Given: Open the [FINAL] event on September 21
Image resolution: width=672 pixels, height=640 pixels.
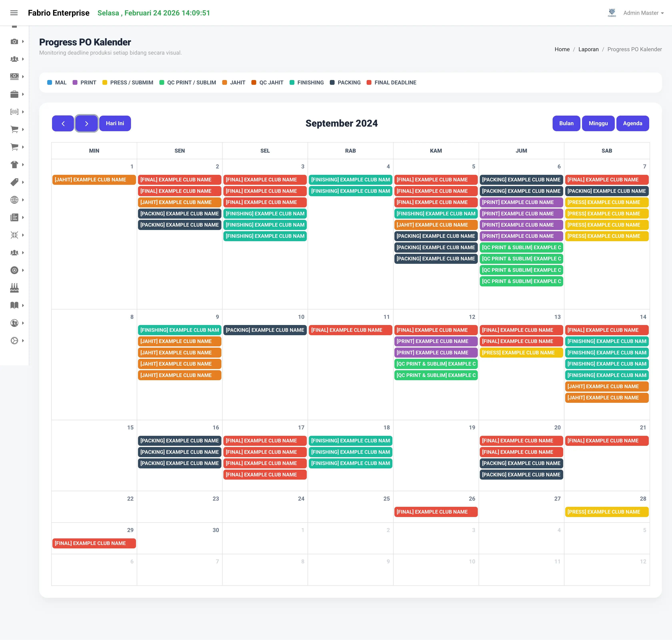Looking at the screenshot, I should (607, 441).
